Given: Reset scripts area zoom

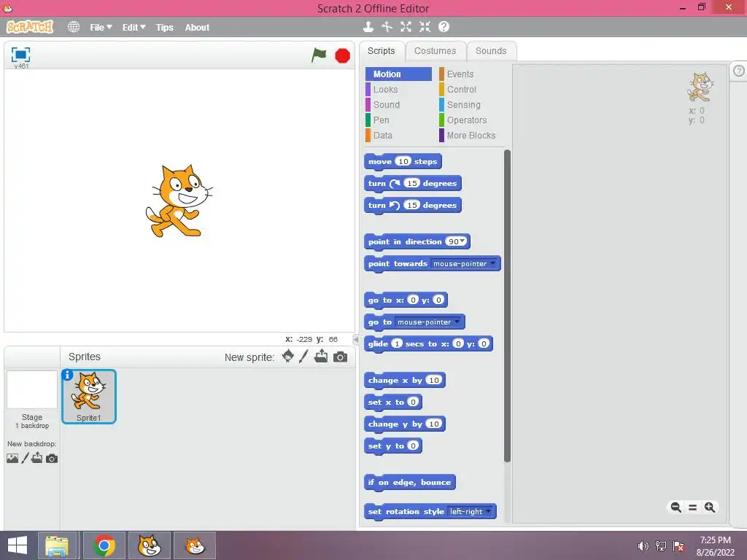Looking at the screenshot, I should pos(693,507).
